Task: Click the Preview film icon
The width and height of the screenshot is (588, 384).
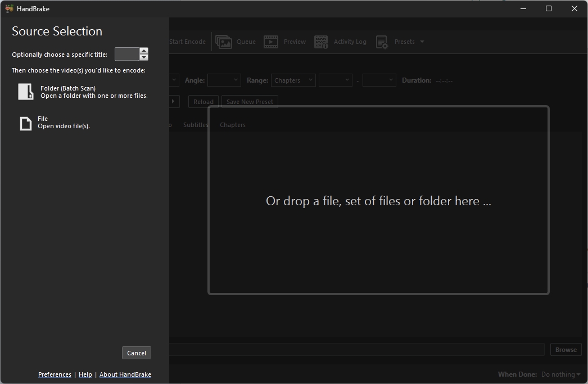Action: pos(271,42)
